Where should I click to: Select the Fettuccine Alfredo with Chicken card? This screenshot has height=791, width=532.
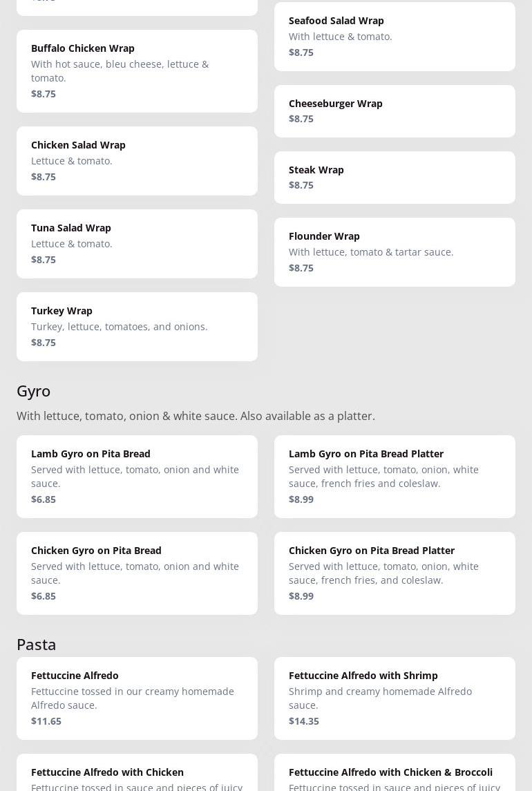[137, 774]
